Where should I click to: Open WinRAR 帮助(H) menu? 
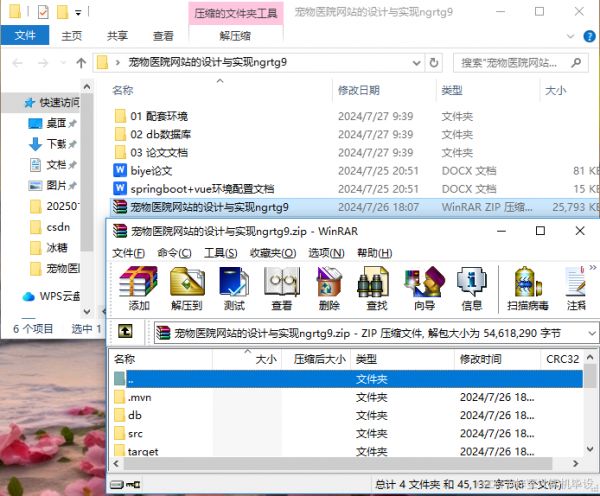[x=375, y=253]
